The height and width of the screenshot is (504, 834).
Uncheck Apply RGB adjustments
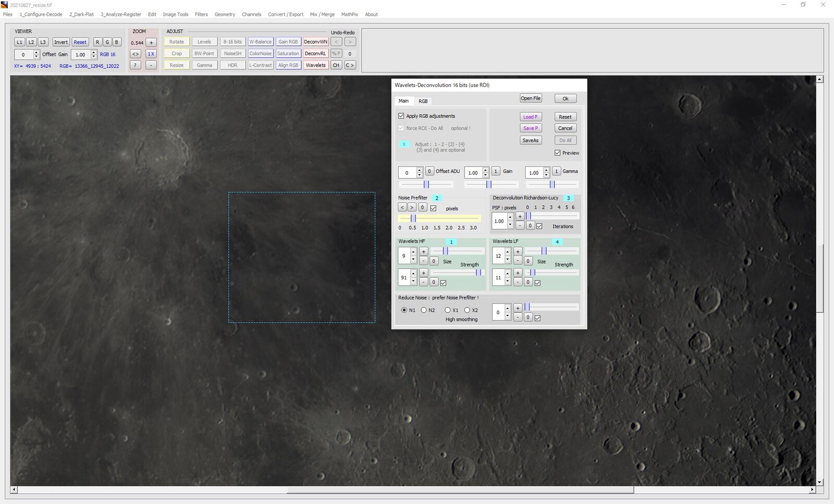[x=401, y=116]
